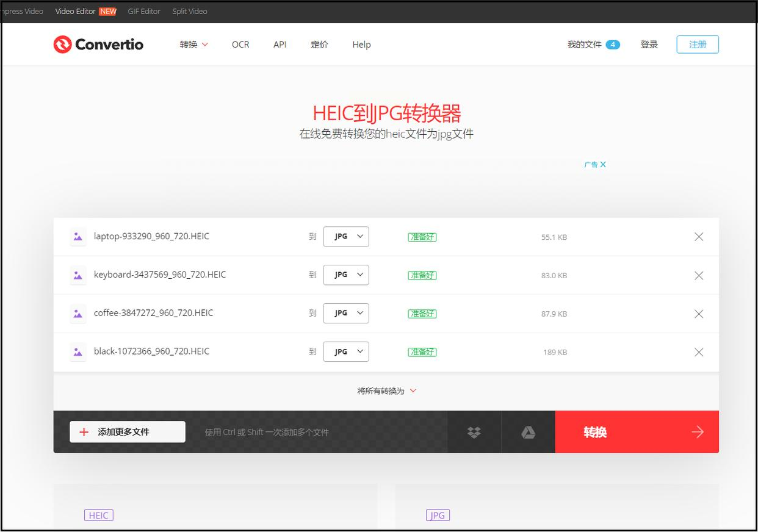Close the advertisement with the X
Image resolution: width=758 pixels, height=532 pixels.
[603, 164]
